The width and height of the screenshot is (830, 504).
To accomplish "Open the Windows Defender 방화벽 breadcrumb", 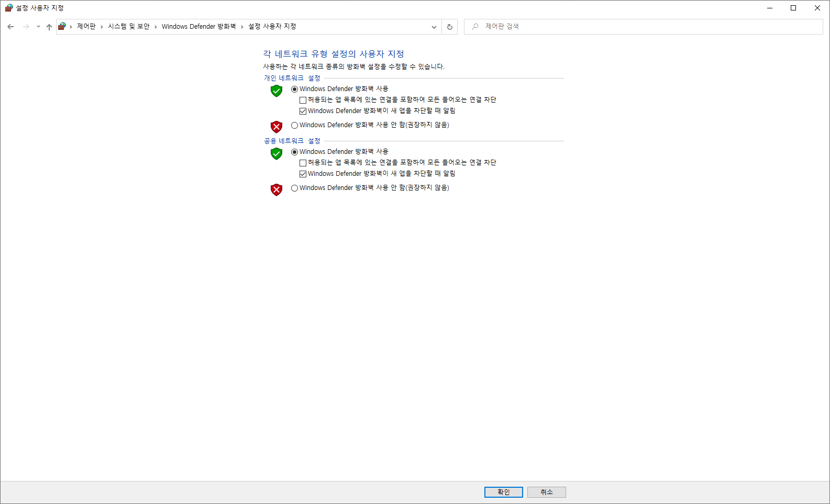I will pos(199,27).
